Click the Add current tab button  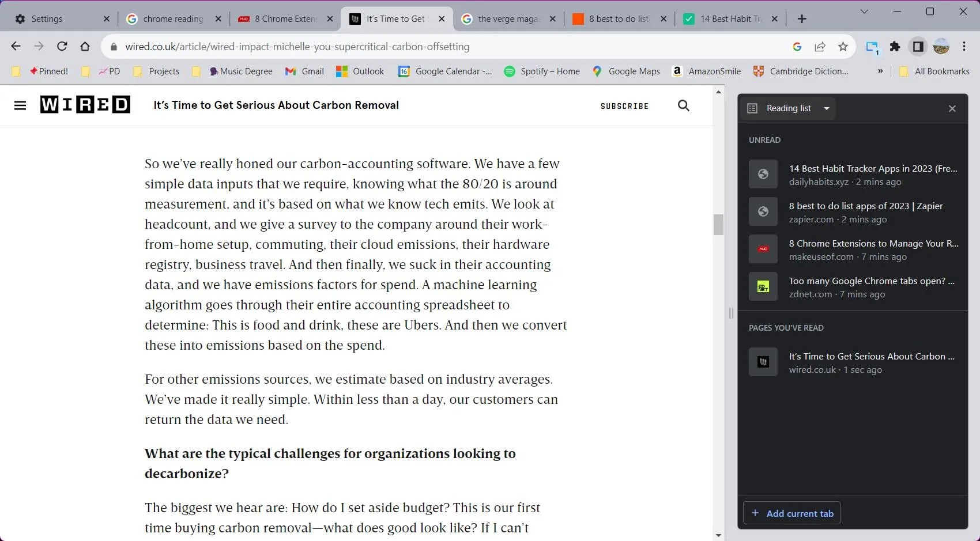pos(791,513)
